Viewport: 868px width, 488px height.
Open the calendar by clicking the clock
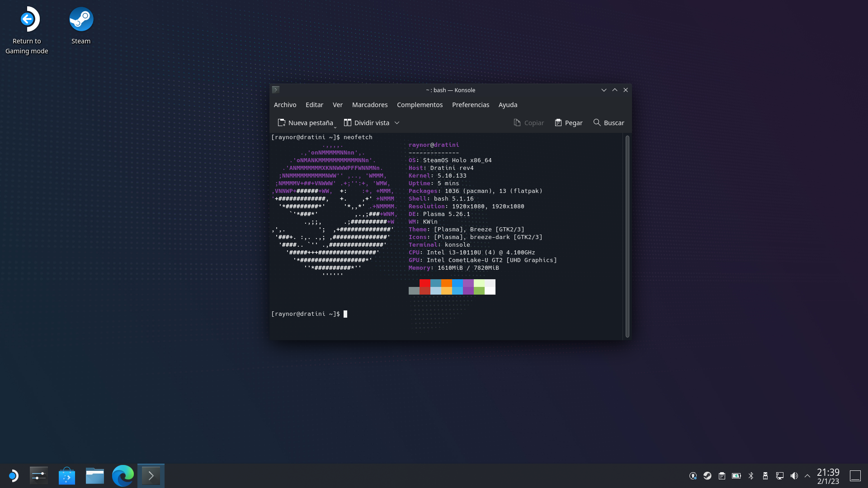click(x=827, y=475)
